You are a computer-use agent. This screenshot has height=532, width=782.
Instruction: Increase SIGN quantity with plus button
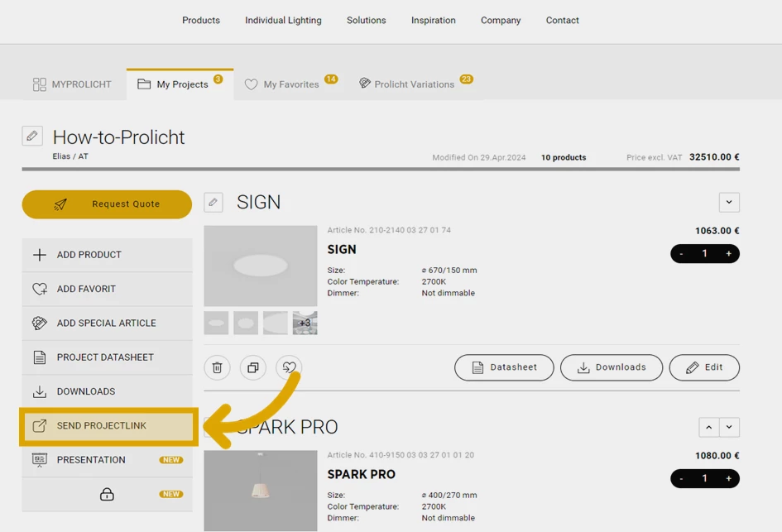click(728, 254)
